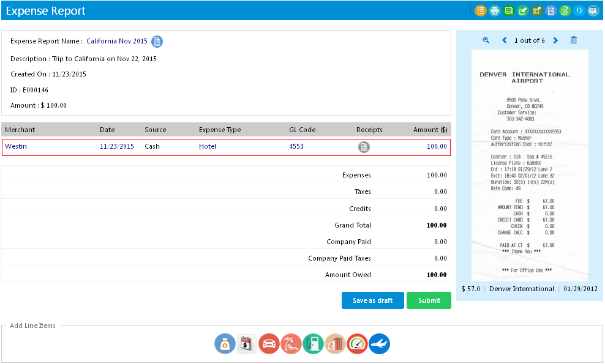Screen dimensions: 605x364
Task: Go back to the previous receipt
Action: (504, 40)
